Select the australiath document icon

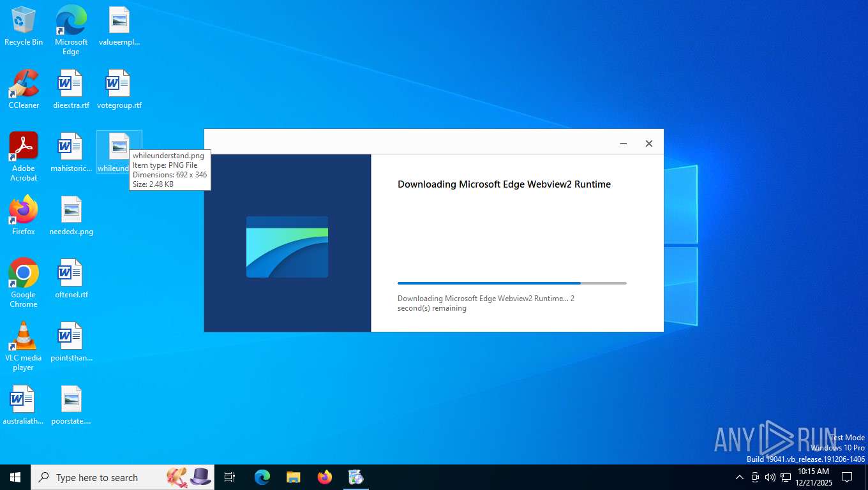23,405
